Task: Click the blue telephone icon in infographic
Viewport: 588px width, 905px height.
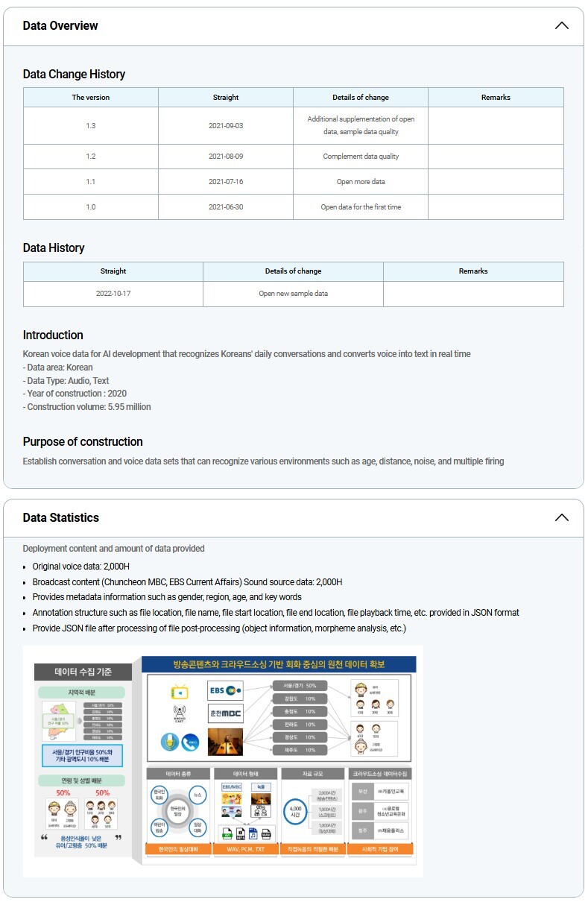Action: coord(191,743)
